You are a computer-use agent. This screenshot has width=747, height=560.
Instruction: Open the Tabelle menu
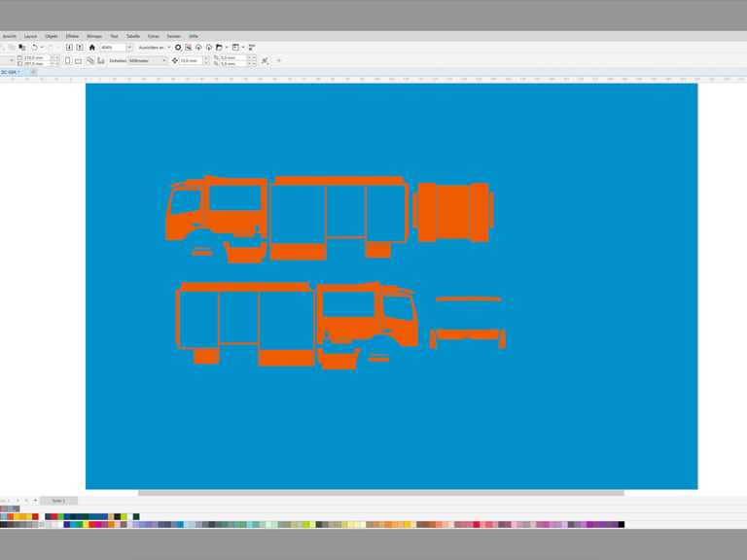[x=133, y=36]
